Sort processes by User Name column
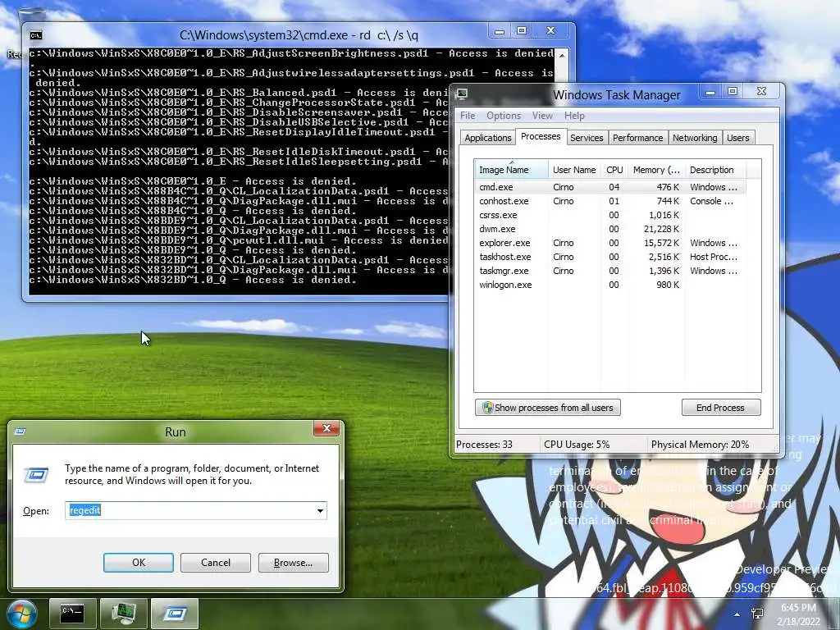This screenshot has width=840, height=630. pyautogui.click(x=574, y=170)
